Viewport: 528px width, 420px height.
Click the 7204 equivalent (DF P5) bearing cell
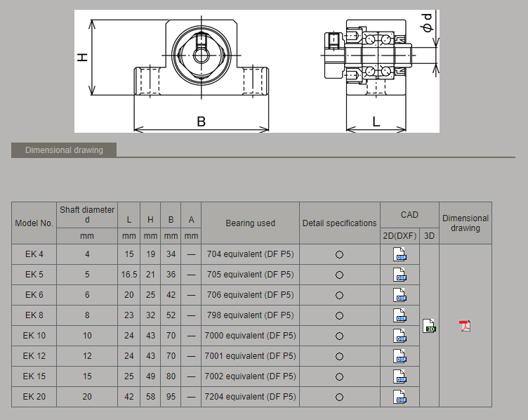(250, 397)
